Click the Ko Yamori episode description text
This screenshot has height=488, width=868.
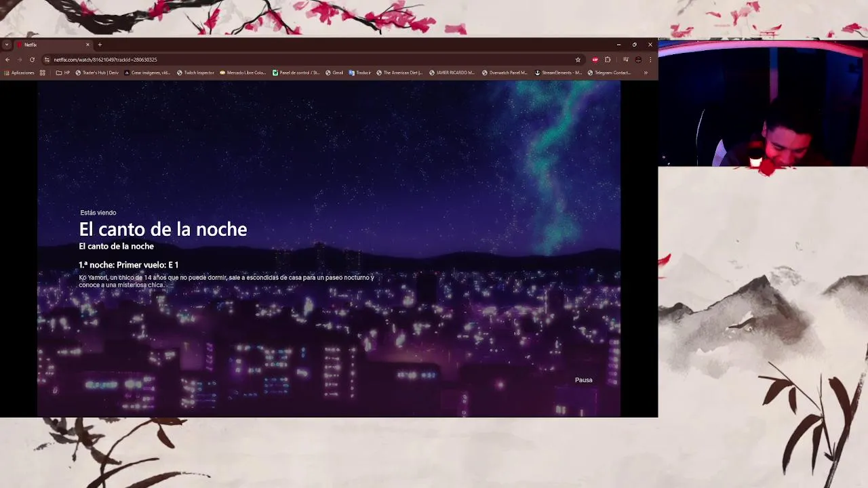[x=226, y=281]
